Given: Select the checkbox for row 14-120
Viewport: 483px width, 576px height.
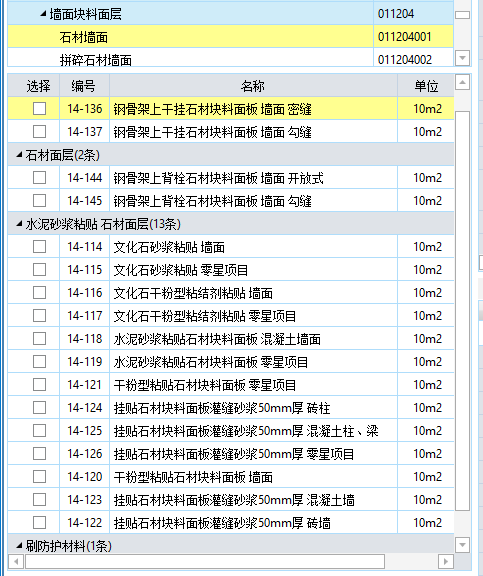Looking at the screenshot, I should point(39,477).
